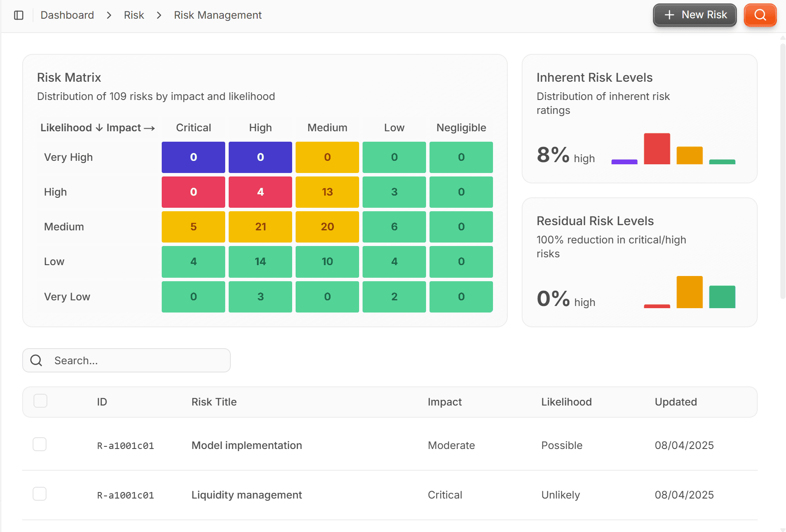This screenshot has width=786, height=532.
Task: Click the orange search icon top right
Action: [760, 15]
